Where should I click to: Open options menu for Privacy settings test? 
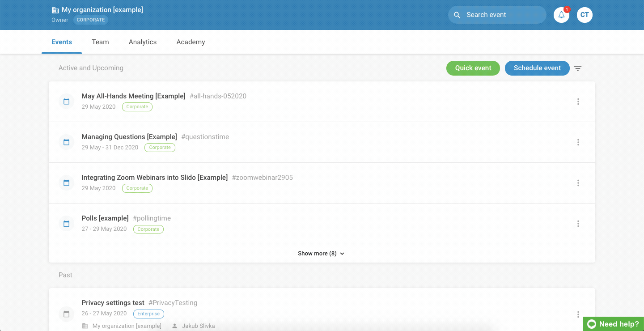pos(578,314)
